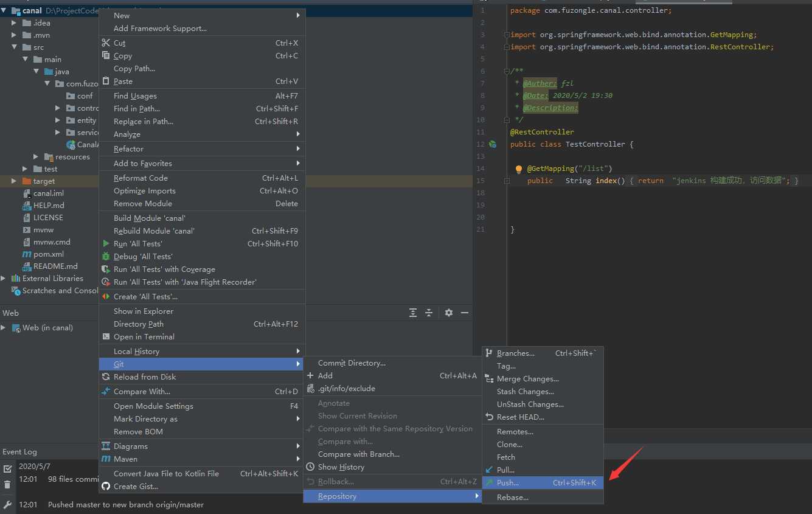The image size is (812, 514).
Task: Click the GitHub Create Gist icon
Action: click(x=106, y=486)
